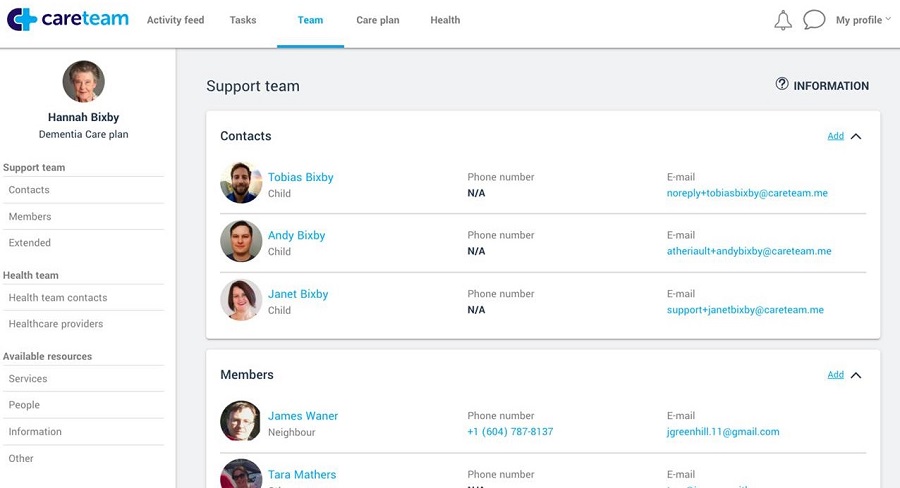Click the careteam logo
This screenshot has width=900, height=488.
click(x=68, y=20)
